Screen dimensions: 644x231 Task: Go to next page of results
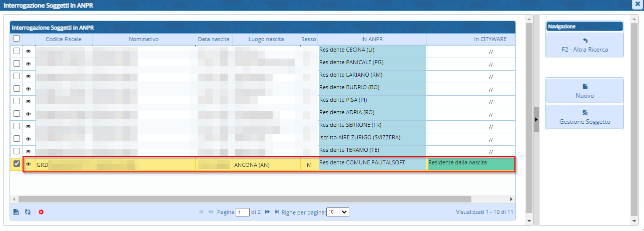coord(267,212)
